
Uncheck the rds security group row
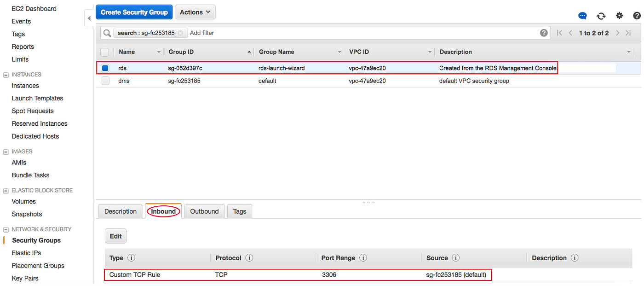[x=105, y=67]
